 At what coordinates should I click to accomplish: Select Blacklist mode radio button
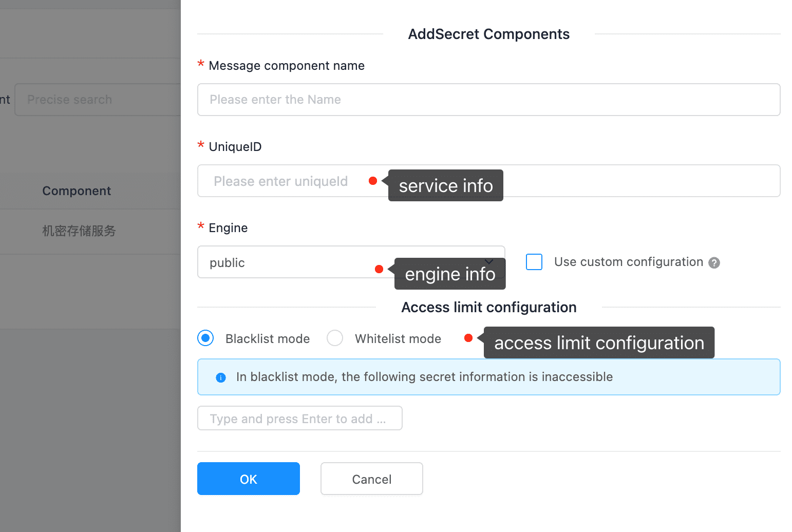205,338
